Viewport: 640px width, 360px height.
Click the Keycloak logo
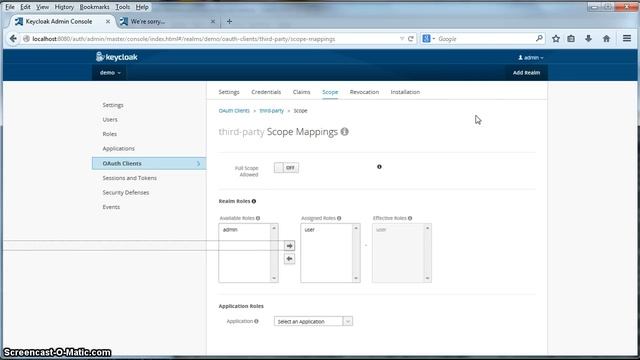[x=117, y=57]
